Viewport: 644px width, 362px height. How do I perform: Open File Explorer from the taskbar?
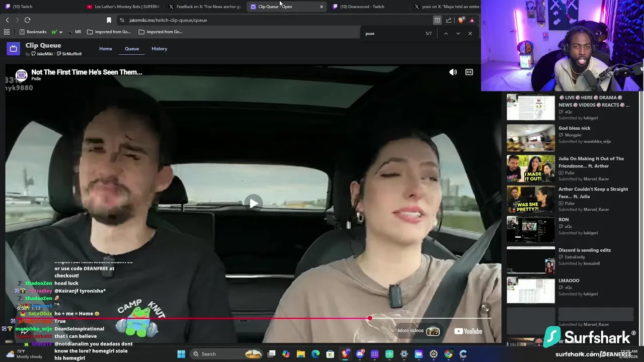coord(301,354)
